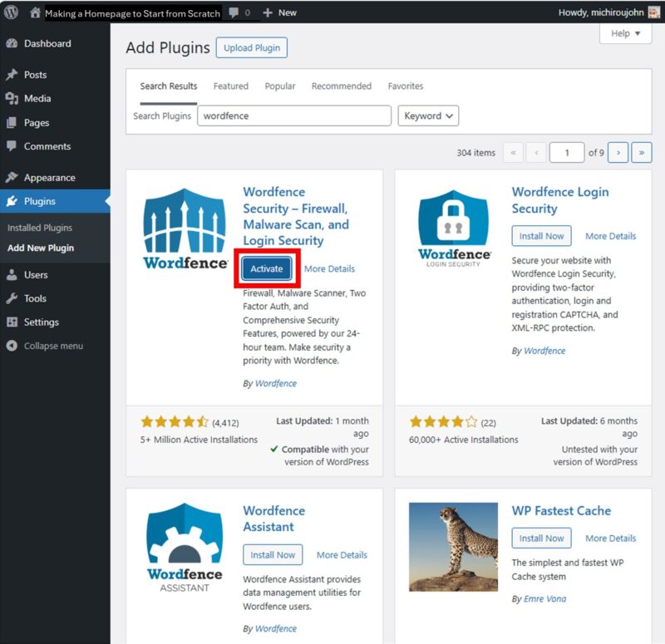
Task: Open the Tools menu in sidebar
Action: click(x=35, y=298)
